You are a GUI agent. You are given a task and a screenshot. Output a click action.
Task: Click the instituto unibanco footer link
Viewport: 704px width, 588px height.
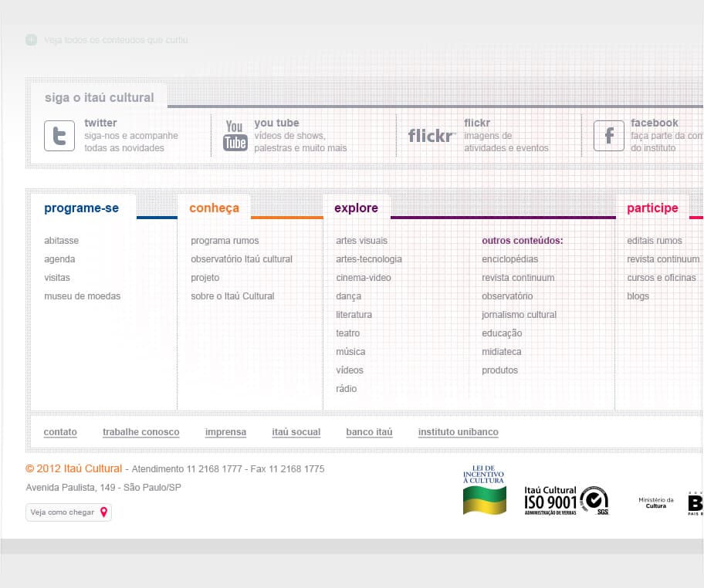click(x=459, y=432)
